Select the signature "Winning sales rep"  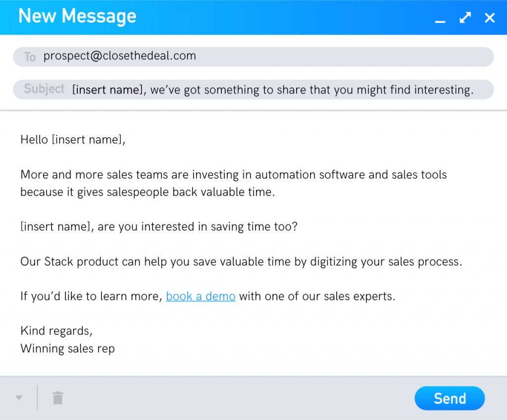pos(67,348)
